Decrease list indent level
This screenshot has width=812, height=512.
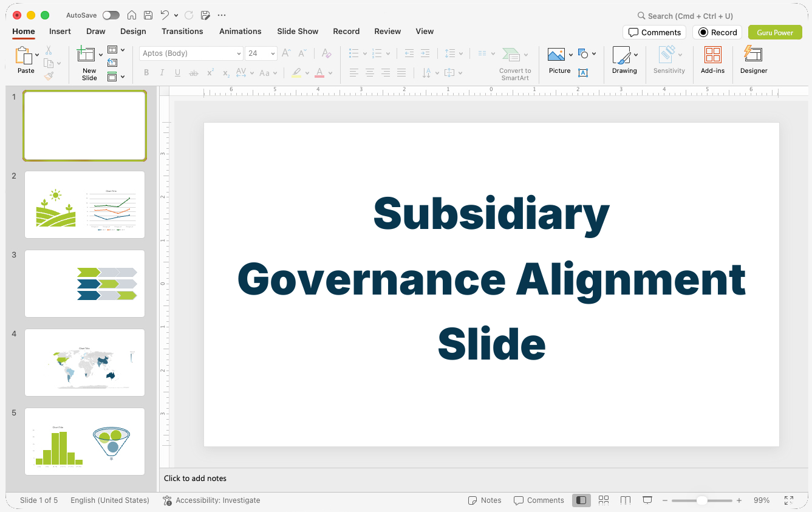tap(409, 53)
